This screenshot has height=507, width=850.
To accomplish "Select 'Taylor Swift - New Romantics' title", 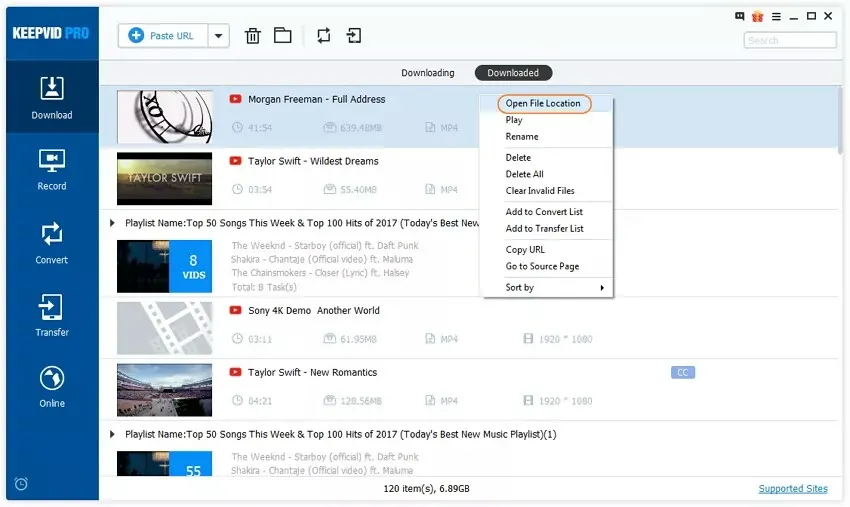I will (x=312, y=372).
